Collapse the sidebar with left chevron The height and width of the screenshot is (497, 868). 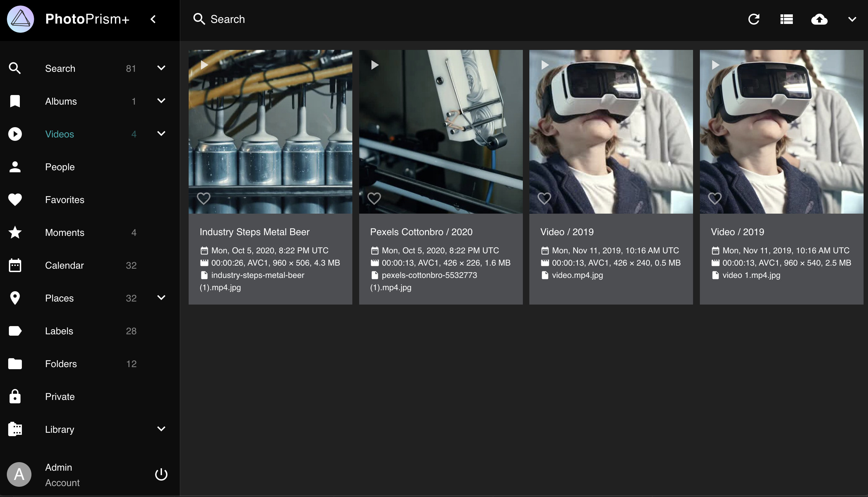coord(153,19)
